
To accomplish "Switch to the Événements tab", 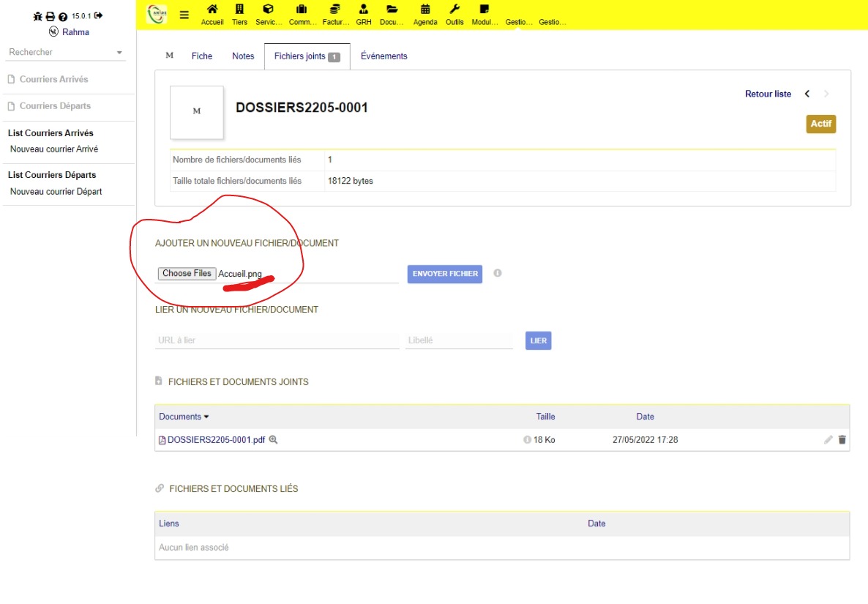I will click(x=384, y=56).
